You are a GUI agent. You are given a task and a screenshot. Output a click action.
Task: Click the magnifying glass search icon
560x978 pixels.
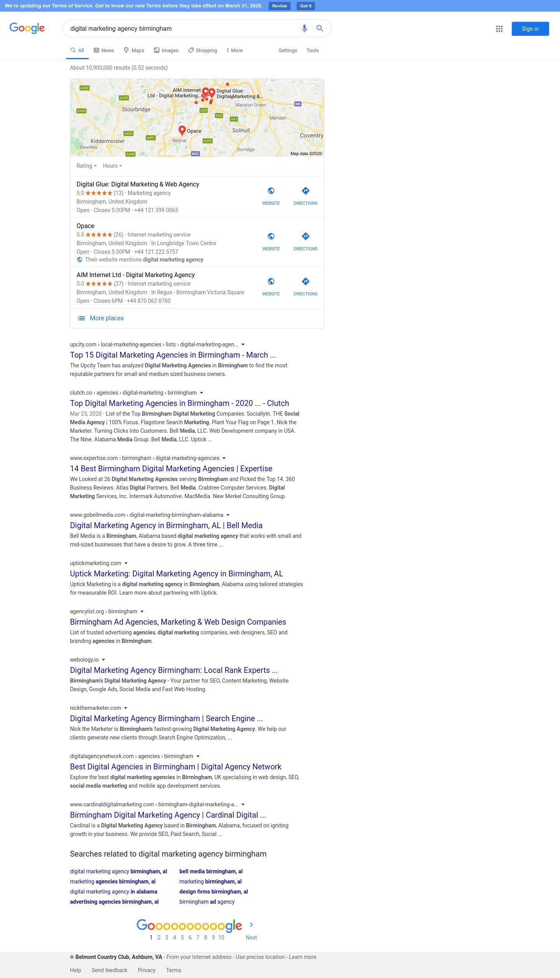[320, 28]
